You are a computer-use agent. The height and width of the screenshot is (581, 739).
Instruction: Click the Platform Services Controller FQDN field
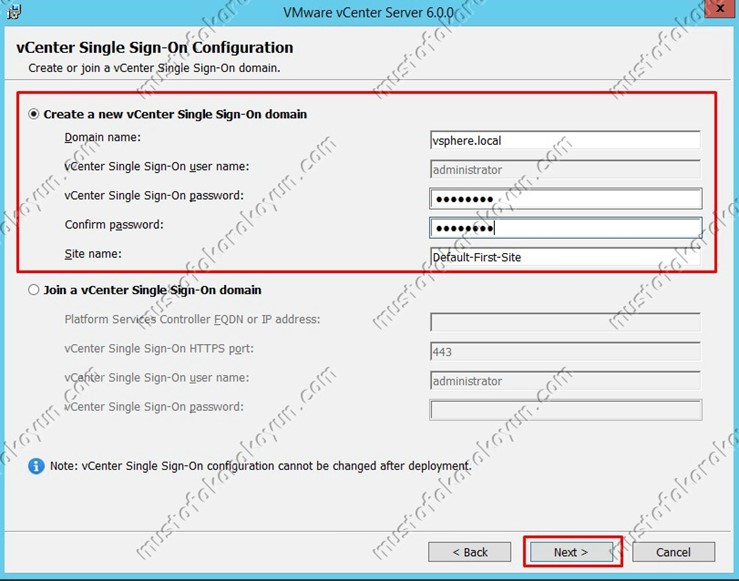(565, 322)
